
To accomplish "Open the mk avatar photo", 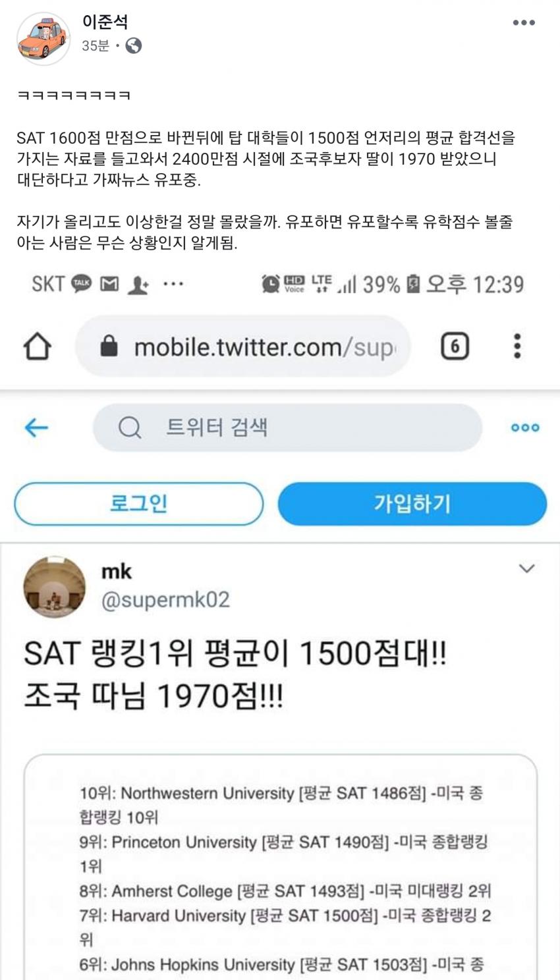I will click(x=55, y=586).
